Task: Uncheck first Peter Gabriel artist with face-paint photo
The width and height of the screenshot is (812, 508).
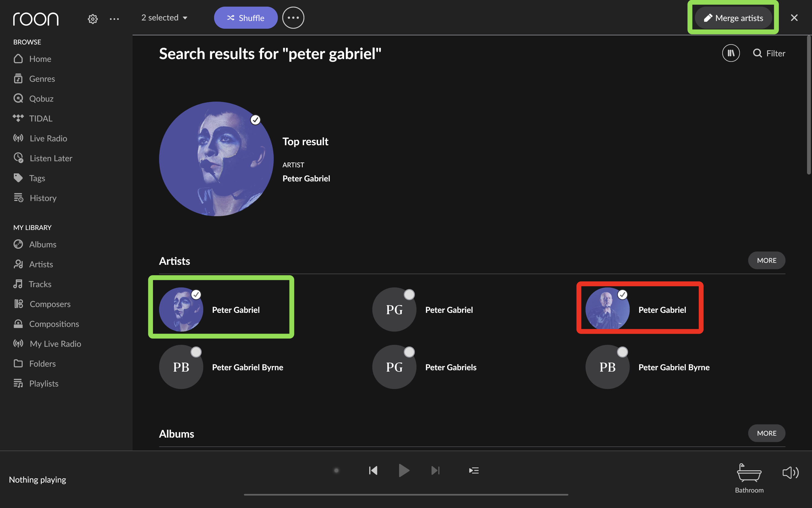Action: (x=196, y=295)
